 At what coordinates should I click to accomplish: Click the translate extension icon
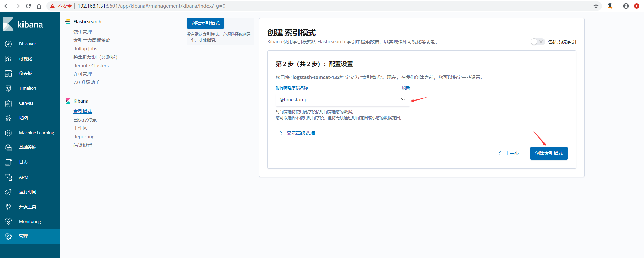610,6
